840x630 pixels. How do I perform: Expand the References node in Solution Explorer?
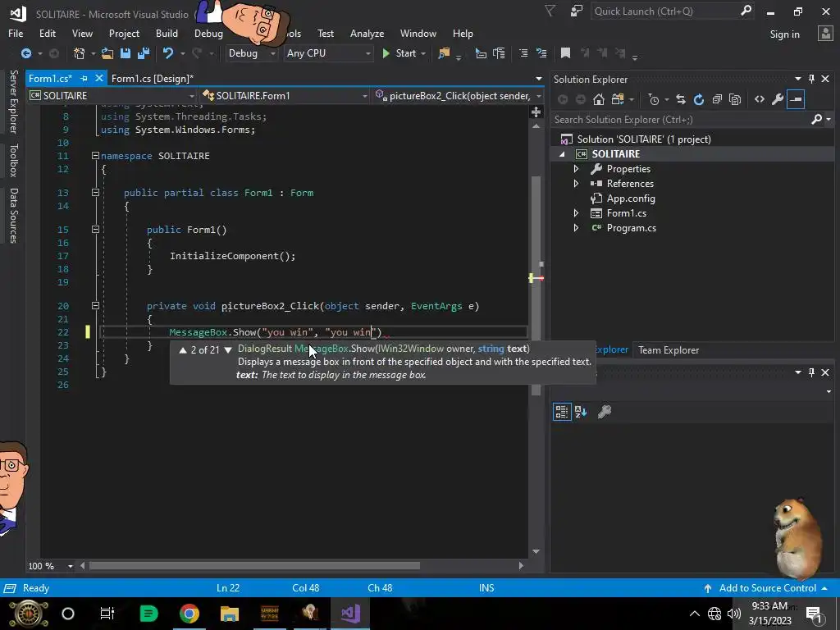coord(577,184)
